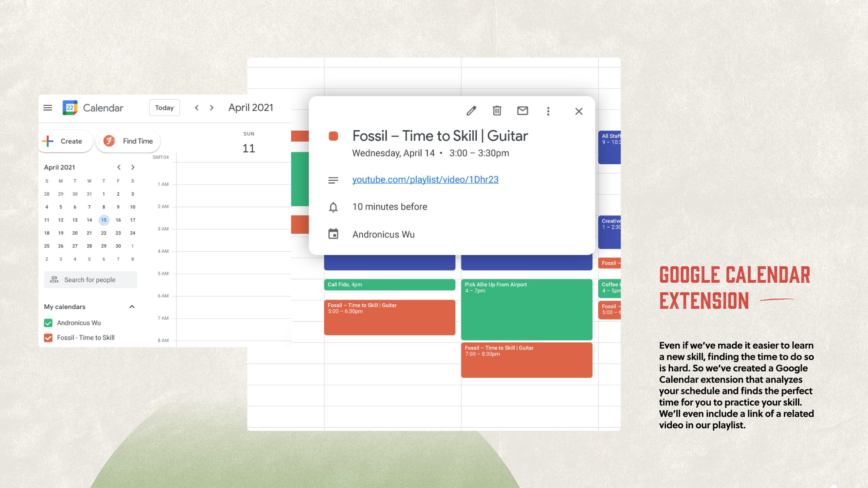The image size is (868, 488).
Task: Toggle the Andronicus Wu calendar checkbox
Action: [x=48, y=323]
